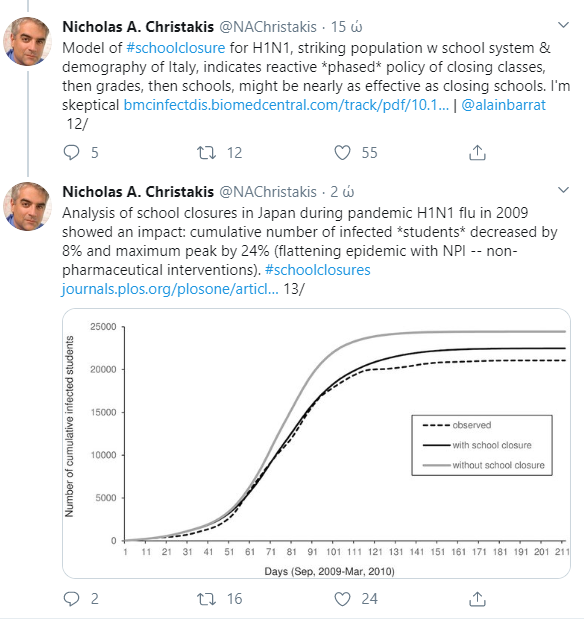Like the tweet with 24 likes
Image resolution: width=584 pixels, height=624 pixels.
(x=342, y=599)
